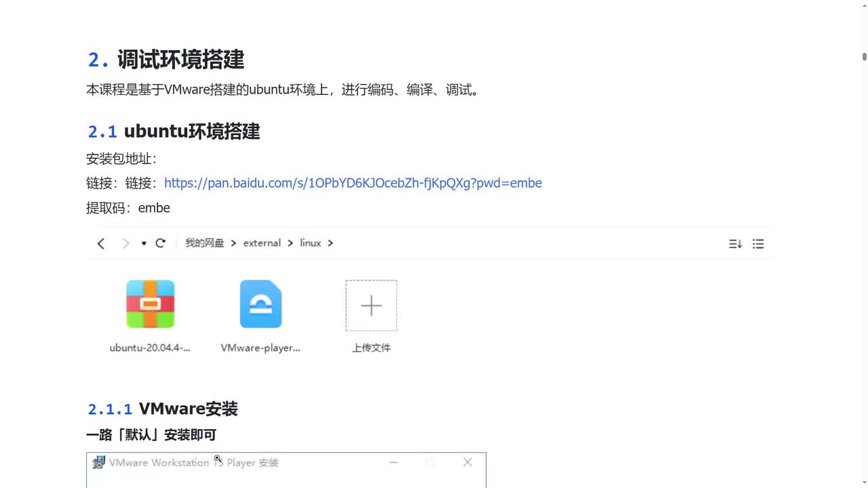Expand chevron after 我的网盘 breadcrumb
868x488 pixels.
point(233,243)
